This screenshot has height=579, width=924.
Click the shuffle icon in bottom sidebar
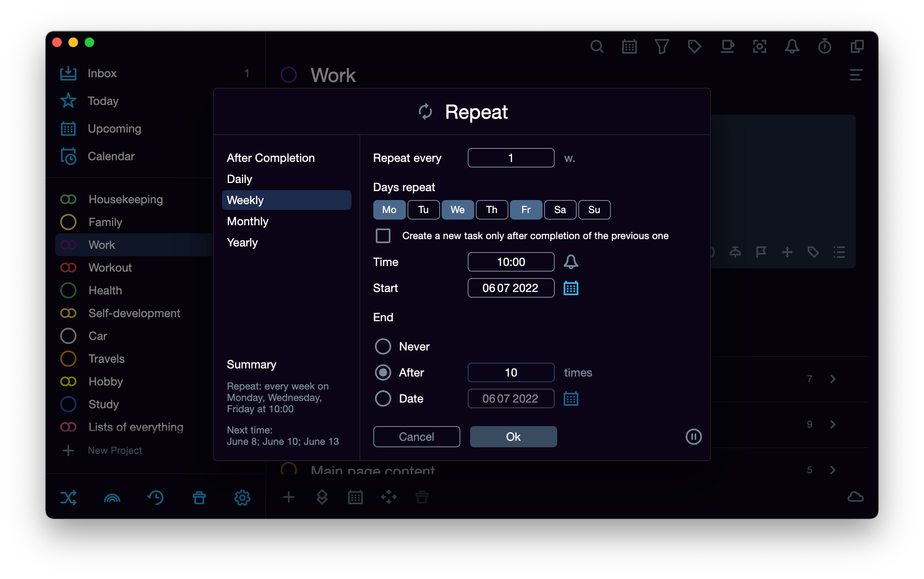[68, 497]
